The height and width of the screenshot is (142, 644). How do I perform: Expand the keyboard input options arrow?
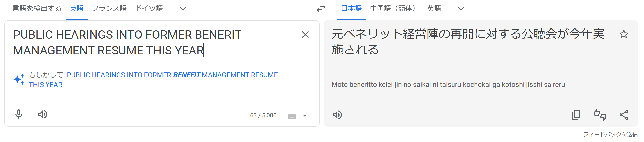click(305, 116)
